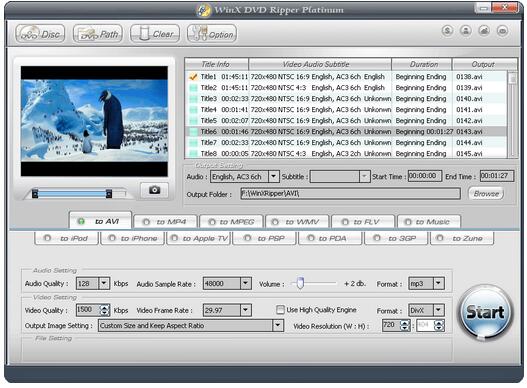The image size is (527, 388).
Task: Switch to the to MP4 tab
Action: point(165,222)
